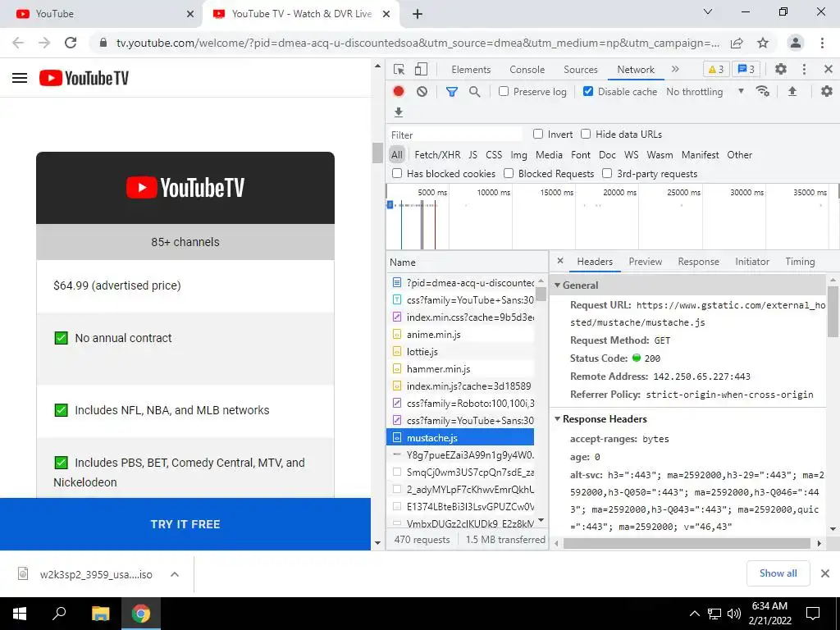
Task: Open Windows Start menu
Action: coord(20,614)
